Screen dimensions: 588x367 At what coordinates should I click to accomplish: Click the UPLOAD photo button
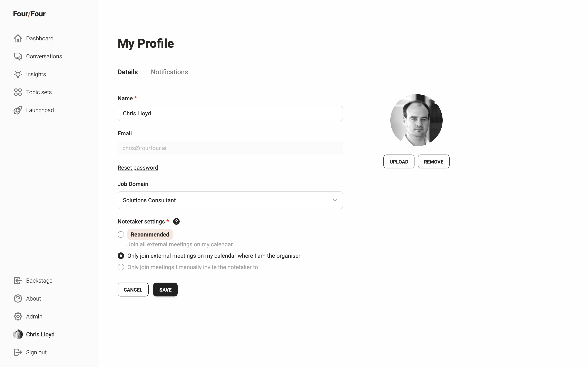(399, 162)
